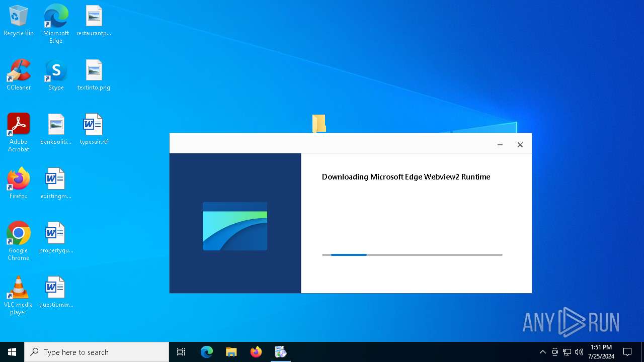Open Firefox from the taskbar
This screenshot has width=644, height=362.
256,352
